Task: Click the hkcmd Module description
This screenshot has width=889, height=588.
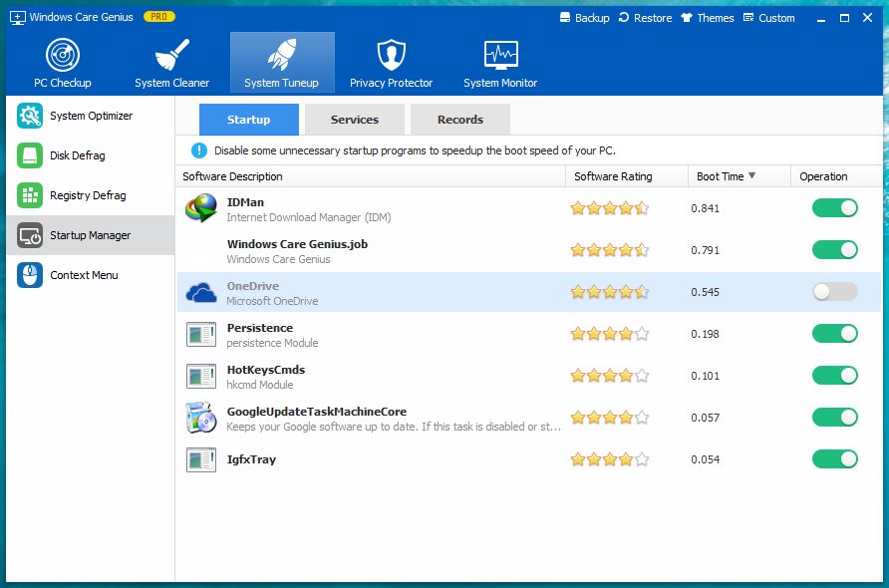Action: pyautogui.click(x=260, y=385)
